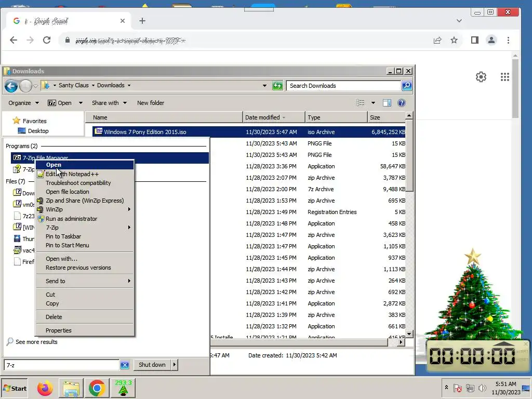
Task: Click the file list vertical scrollbar down arrow
Action: [x=409, y=334]
